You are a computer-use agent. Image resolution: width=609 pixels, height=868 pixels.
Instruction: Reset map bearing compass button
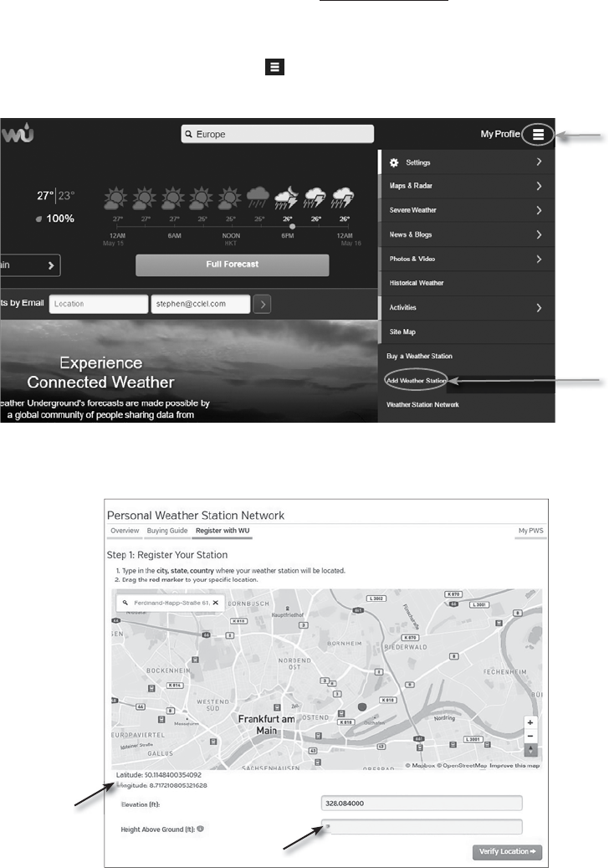pos(530,750)
